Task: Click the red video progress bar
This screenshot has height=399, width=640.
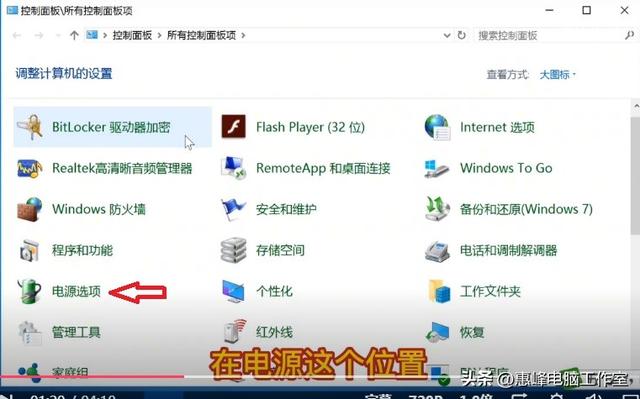Action: 92,376
